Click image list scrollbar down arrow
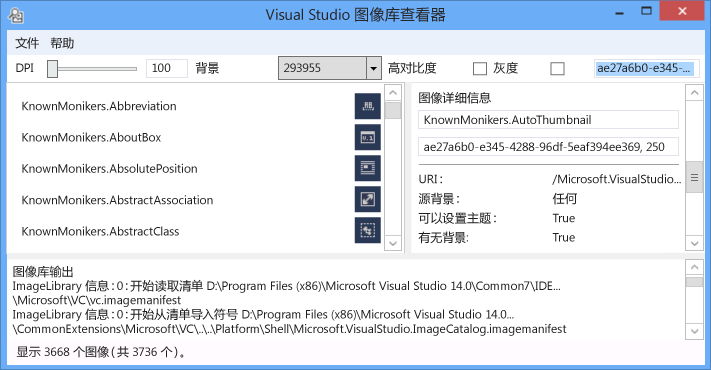 tap(393, 243)
